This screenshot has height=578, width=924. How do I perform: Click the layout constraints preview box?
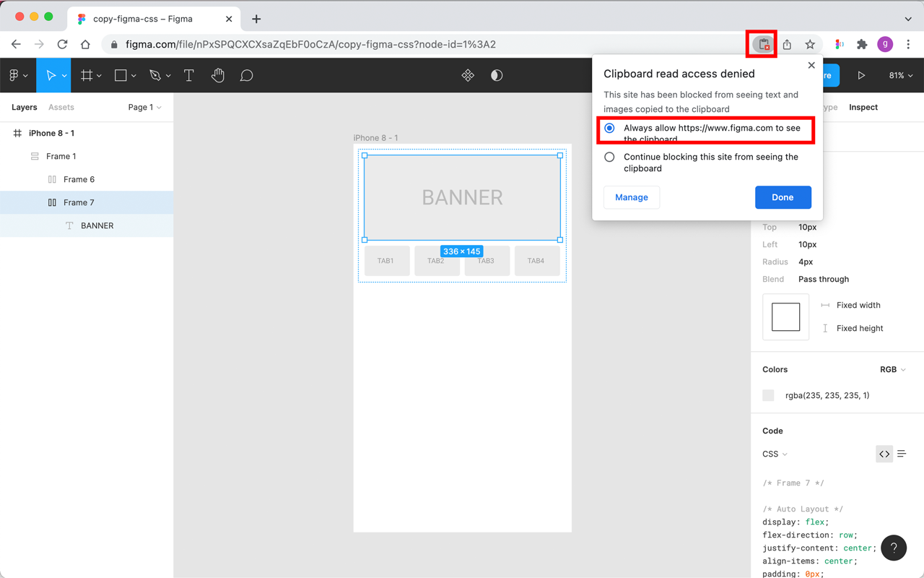[785, 316]
